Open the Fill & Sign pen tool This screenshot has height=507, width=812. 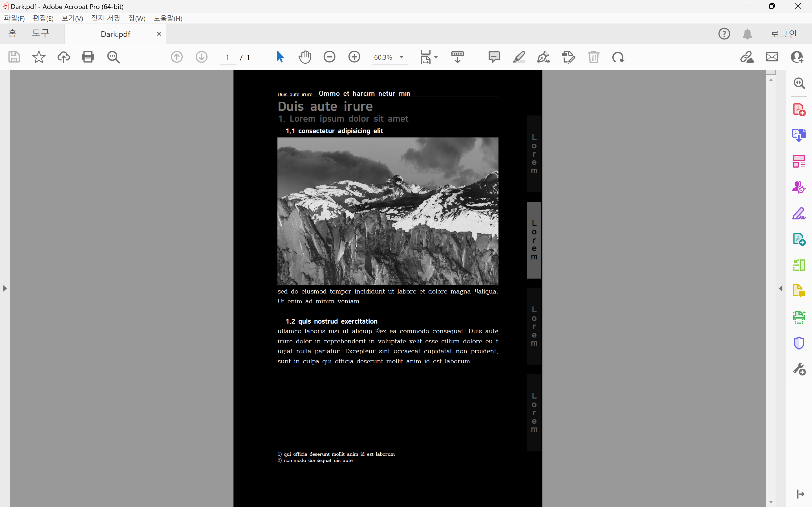799,214
